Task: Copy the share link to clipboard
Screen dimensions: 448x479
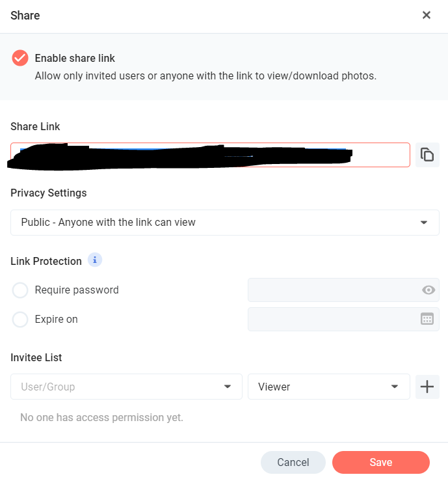Action: pos(427,155)
